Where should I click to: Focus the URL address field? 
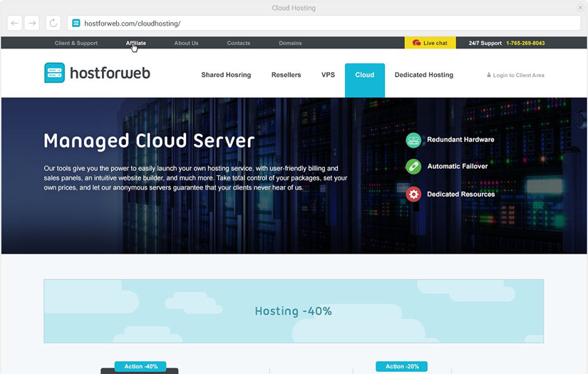324,24
